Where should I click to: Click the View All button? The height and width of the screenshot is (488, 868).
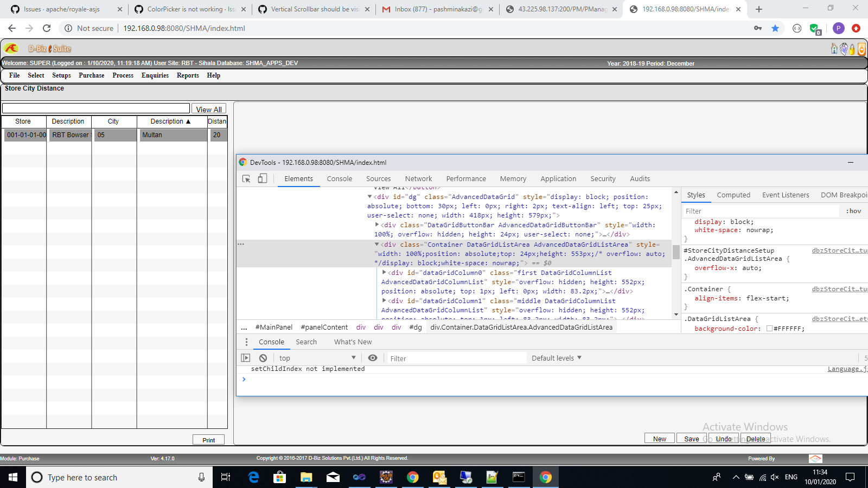[x=209, y=109]
